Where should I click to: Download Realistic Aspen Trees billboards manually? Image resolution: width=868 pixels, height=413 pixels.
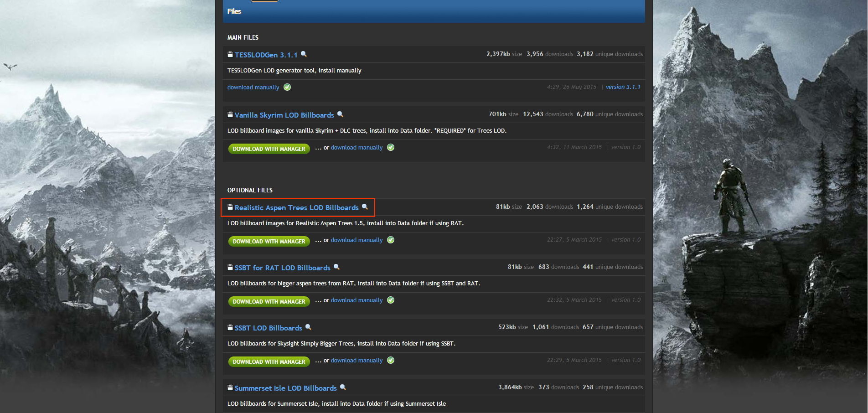click(x=357, y=240)
